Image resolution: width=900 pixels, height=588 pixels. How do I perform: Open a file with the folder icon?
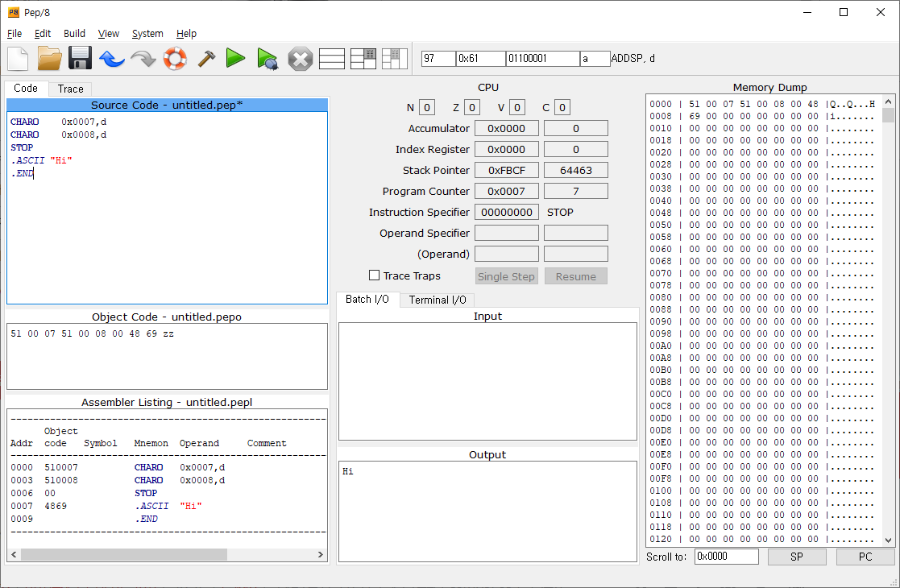[49, 59]
